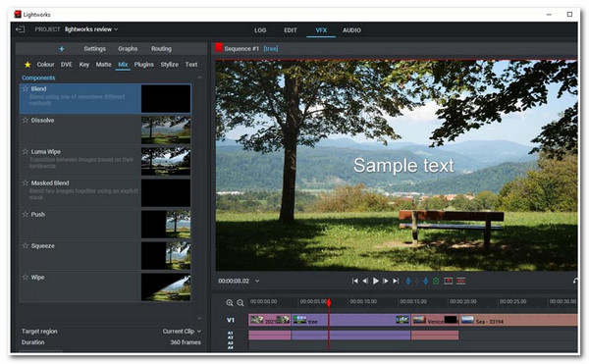Select the tree clip on V1
This screenshot has width=589, height=364.
point(350,320)
